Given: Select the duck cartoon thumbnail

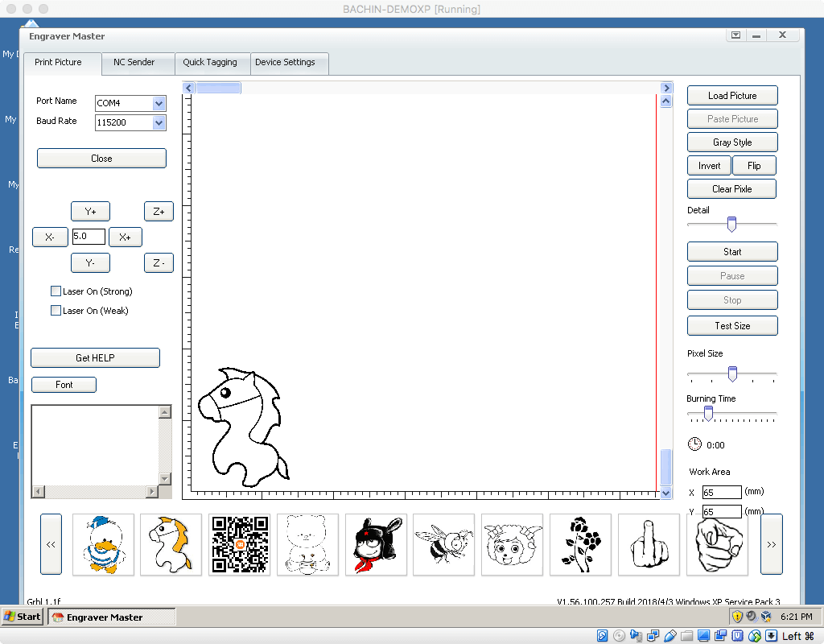Looking at the screenshot, I should point(103,545).
